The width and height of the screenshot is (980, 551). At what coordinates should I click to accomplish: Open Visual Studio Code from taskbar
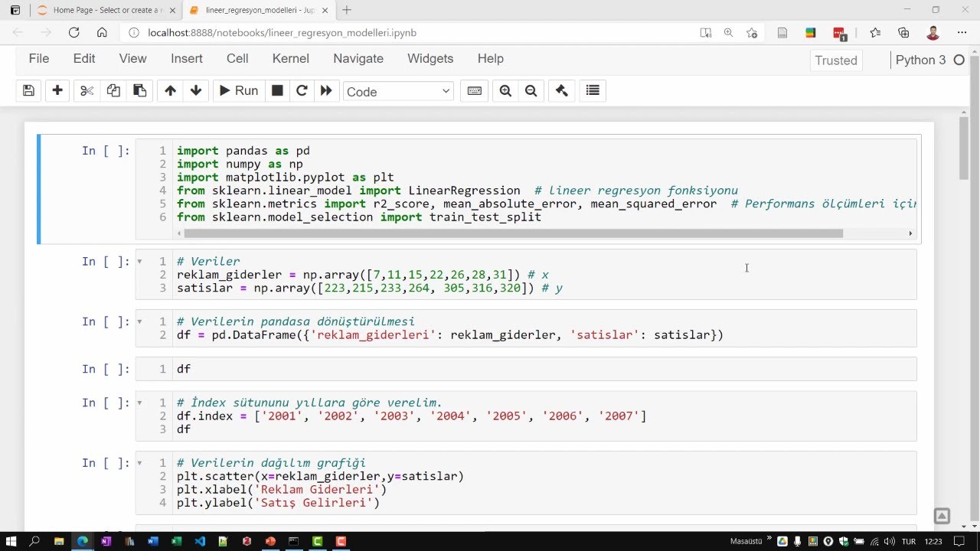click(200, 541)
